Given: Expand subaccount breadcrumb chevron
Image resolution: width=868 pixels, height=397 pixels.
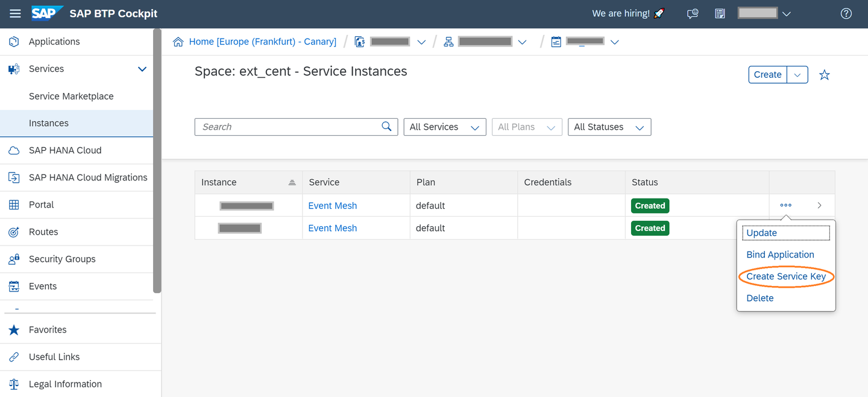Looking at the screenshot, I should [523, 42].
